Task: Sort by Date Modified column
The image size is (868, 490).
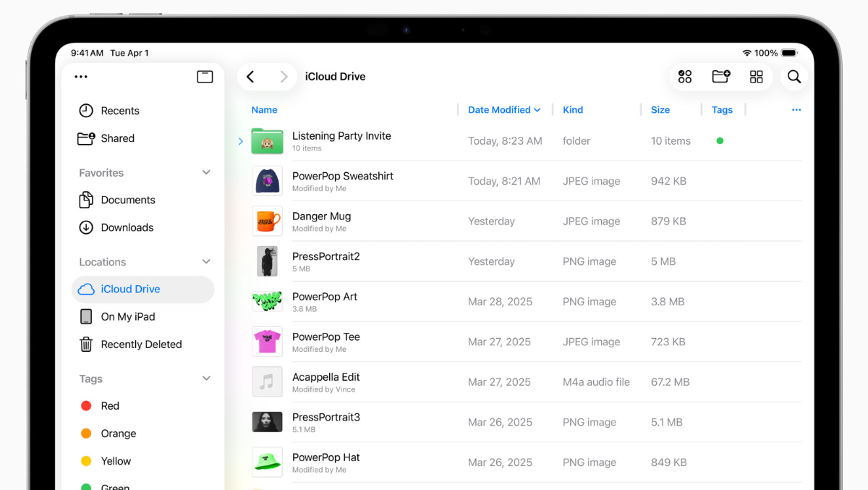Action: (x=503, y=110)
